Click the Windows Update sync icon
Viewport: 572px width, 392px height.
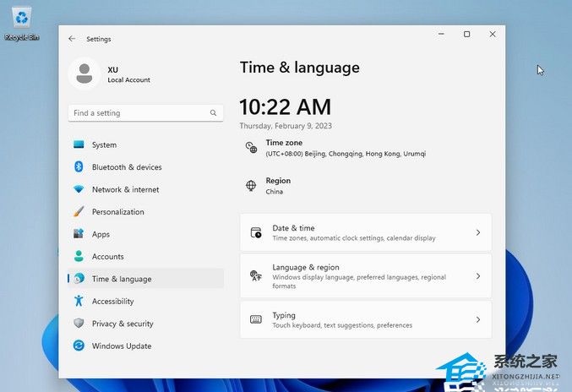point(79,346)
